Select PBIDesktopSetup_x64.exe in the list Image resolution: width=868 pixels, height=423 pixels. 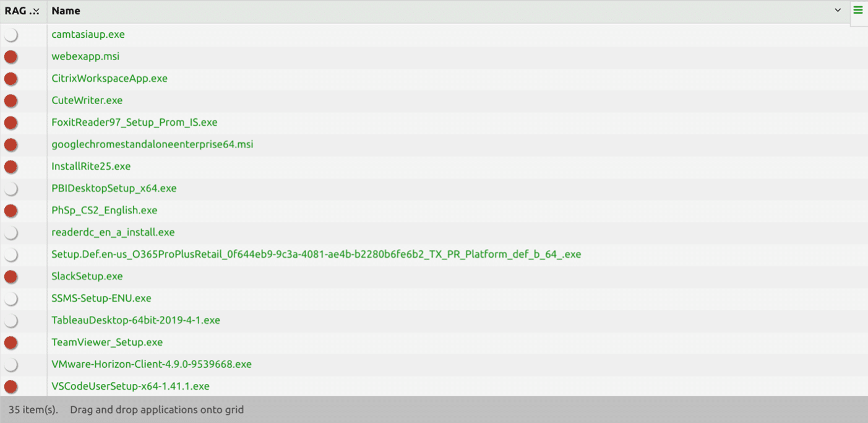[114, 188]
